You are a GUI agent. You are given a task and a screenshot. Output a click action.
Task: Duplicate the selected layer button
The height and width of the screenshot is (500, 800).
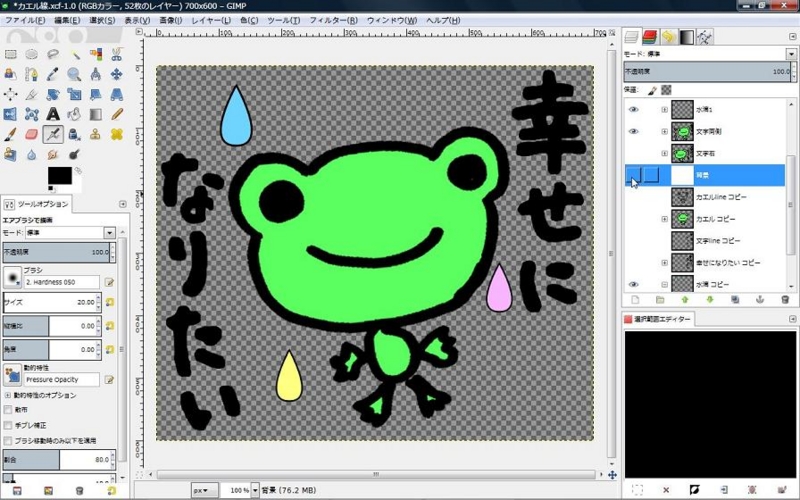pyautogui.click(x=735, y=300)
